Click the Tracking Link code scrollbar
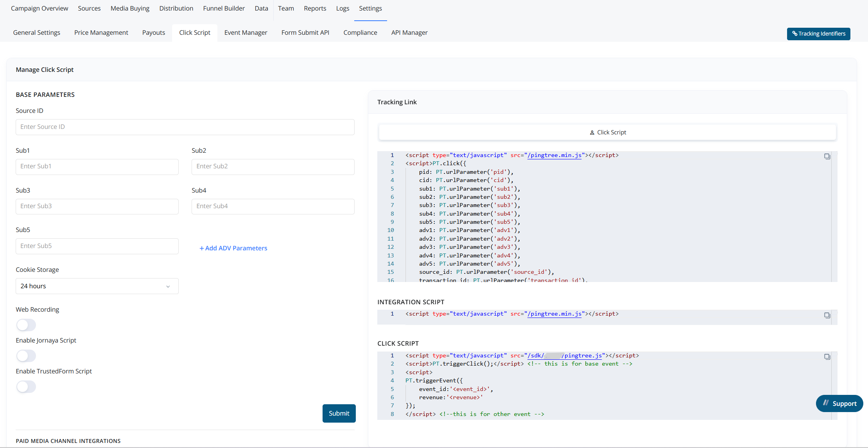The height and width of the screenshot is (448, 868). pos(834,216)
